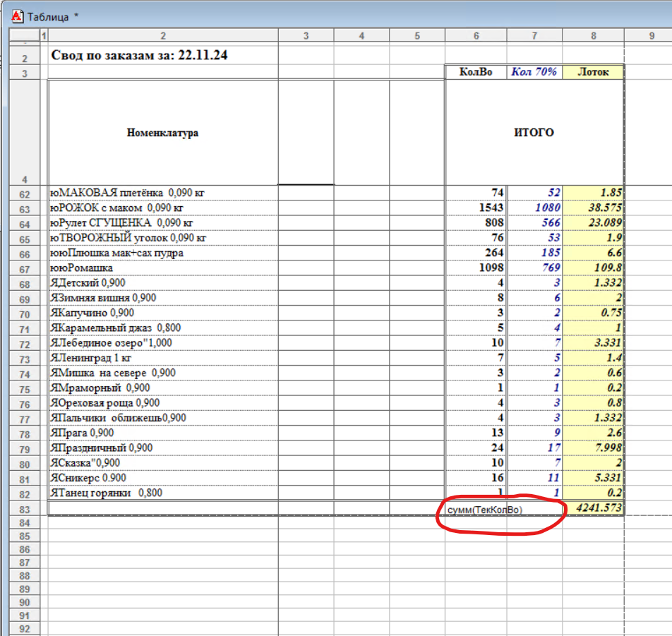Select 'ЯЛенинград 1 кг' cell
This screenshot has width=672, height=636.
tap(163, 358)
